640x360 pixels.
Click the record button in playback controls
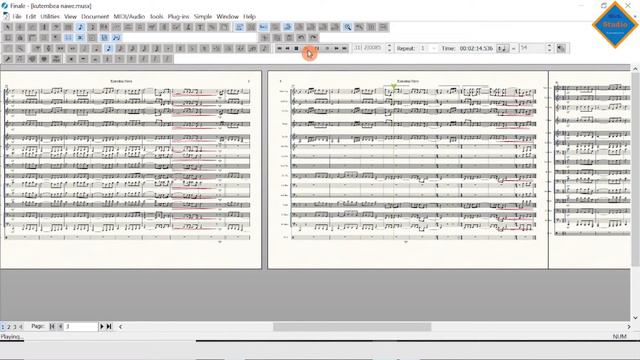(x=327, y=48)
